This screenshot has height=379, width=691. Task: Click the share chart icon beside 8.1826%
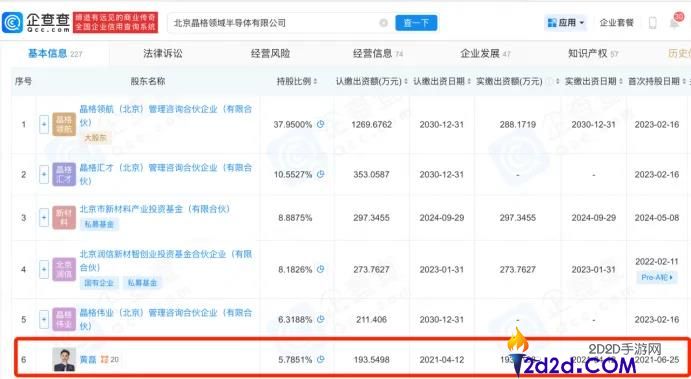point(320,269)
